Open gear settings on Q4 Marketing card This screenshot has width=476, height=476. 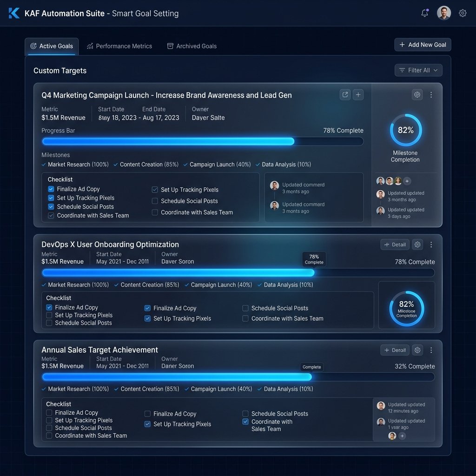tap(417, 95)
